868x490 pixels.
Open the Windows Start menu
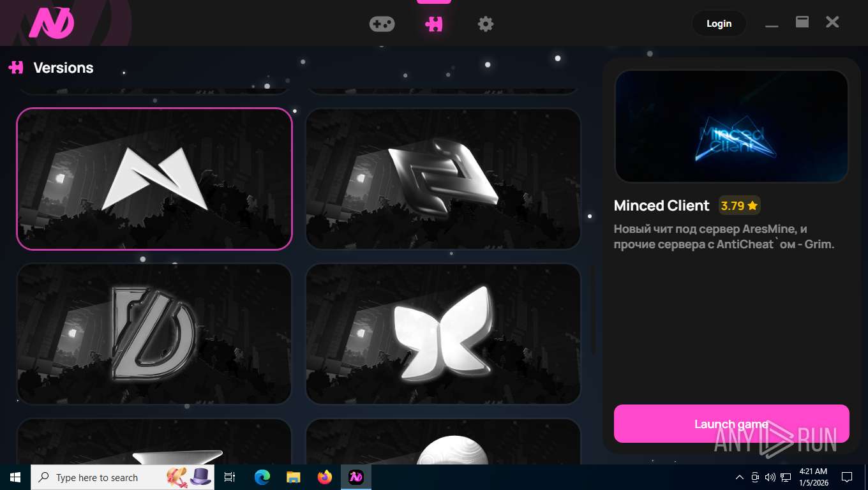tap(15, 477)
